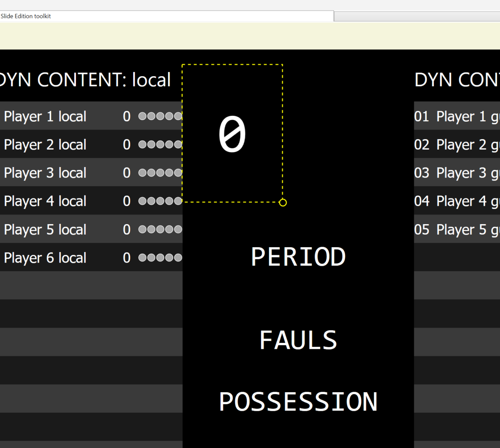The height and width of the screenshot is (448, 500).
Task: Click first foul dot for Player 1 local
Action: [142, 116]
